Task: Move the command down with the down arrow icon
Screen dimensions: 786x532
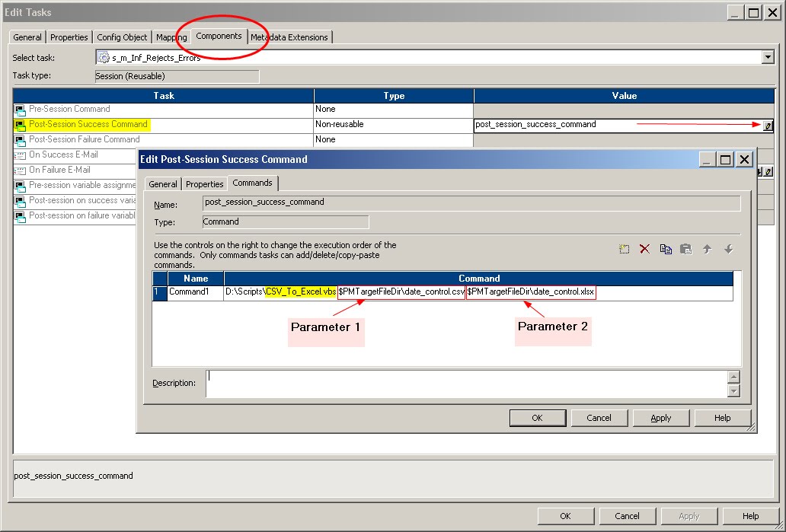Action: (x=729, y=249)
